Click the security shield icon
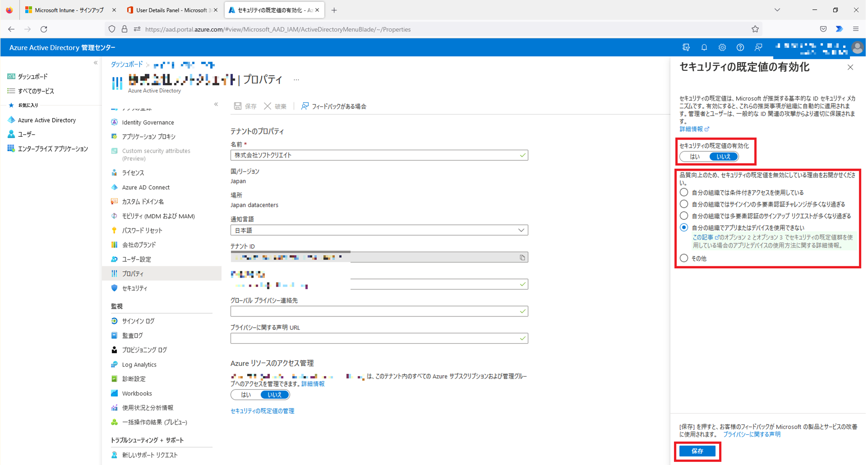This screenshot has width=868, height=465. pyautogui.click(x=114, y=288)
